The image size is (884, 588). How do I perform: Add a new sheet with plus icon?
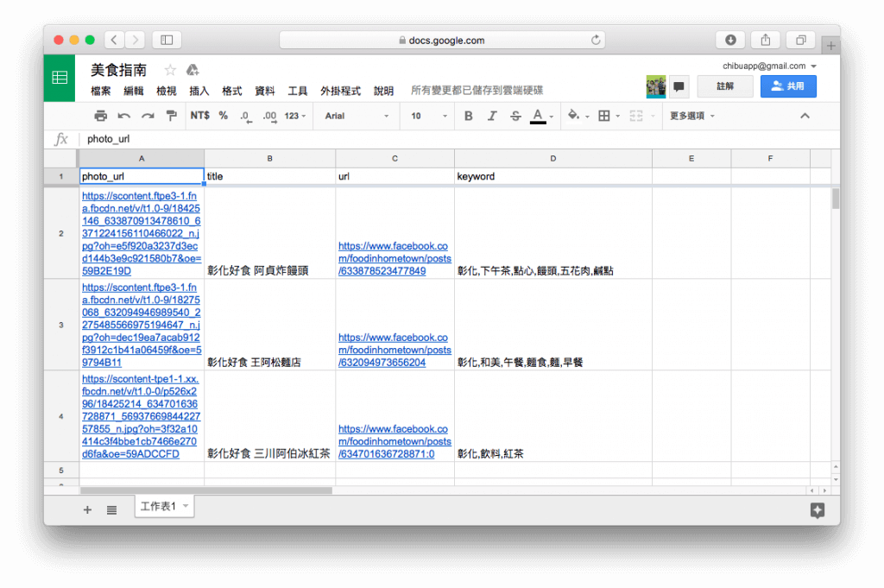[x=87, y=510]
